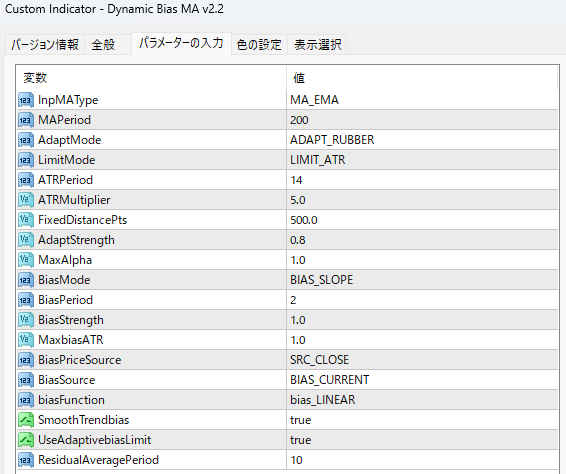Edit the MAPeriod value field 200
This screenshot has height=474, width=566.
(x=422, y=120)
